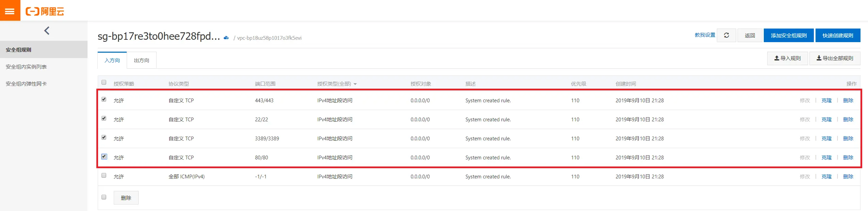Click 端口范围 column header
Image resolution: width=868 pixels, height=211 pixels.
point(265,84)
